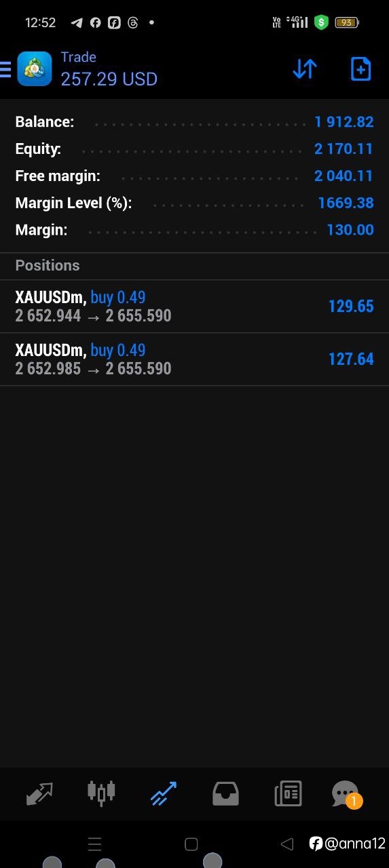Tap the MetaTrader app logo icon
Screen dimensions: 389x868
point(35,68)
